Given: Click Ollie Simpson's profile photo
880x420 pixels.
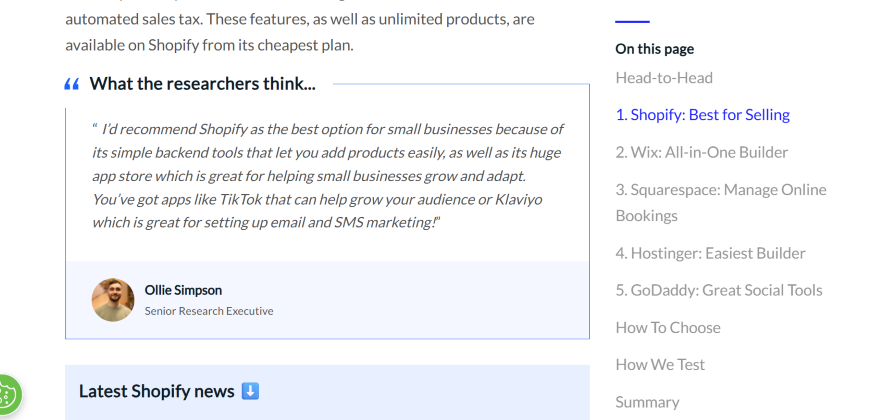Looking at the screenshot, I should point(113,300).
